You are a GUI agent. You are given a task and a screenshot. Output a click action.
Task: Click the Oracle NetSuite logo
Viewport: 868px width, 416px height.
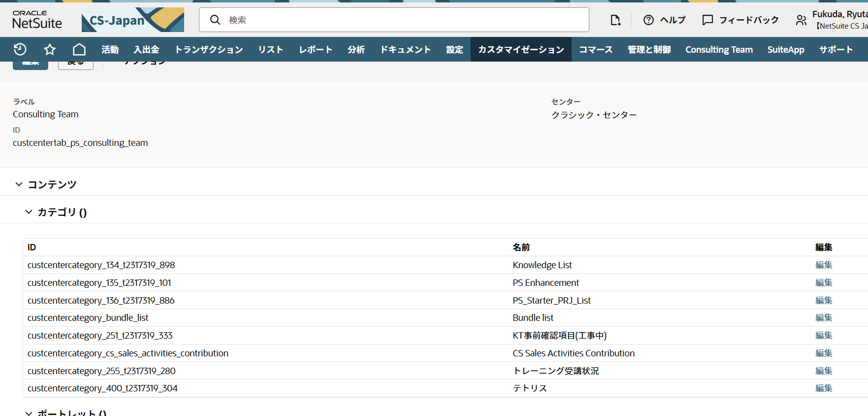[37, 20]
